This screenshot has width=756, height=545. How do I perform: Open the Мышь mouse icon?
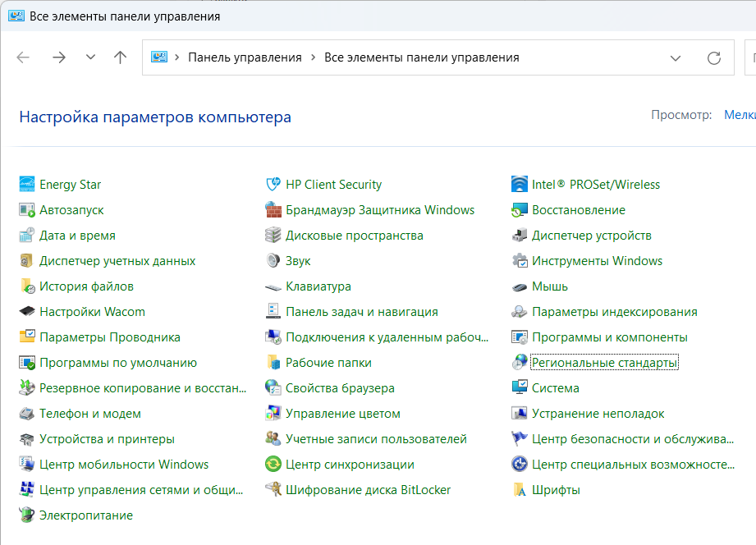pyautogui.click(x=520, y=286)
